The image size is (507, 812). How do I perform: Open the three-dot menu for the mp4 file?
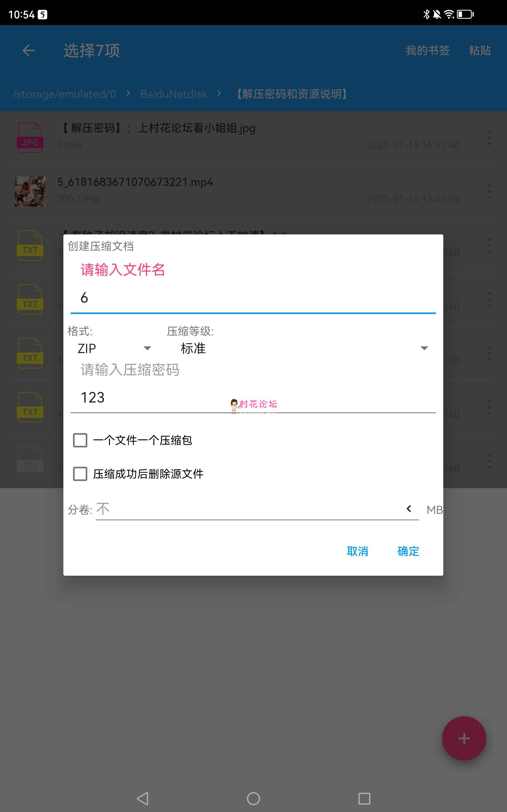(x=489, y=192)
